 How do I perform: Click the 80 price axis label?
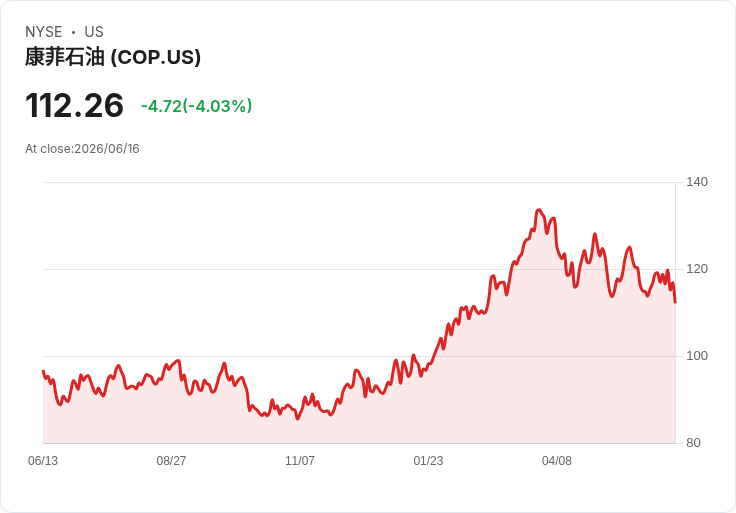(x=693, y=443)
